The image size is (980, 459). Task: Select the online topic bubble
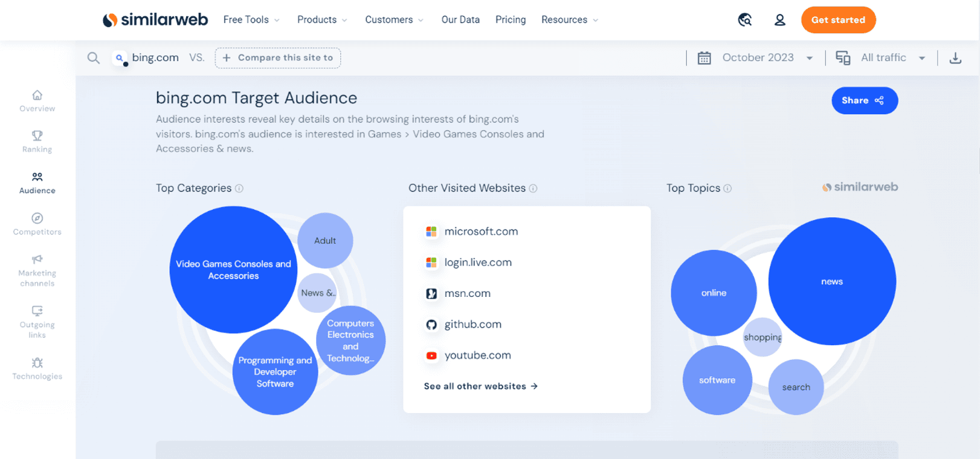click(x=714, y=293)
